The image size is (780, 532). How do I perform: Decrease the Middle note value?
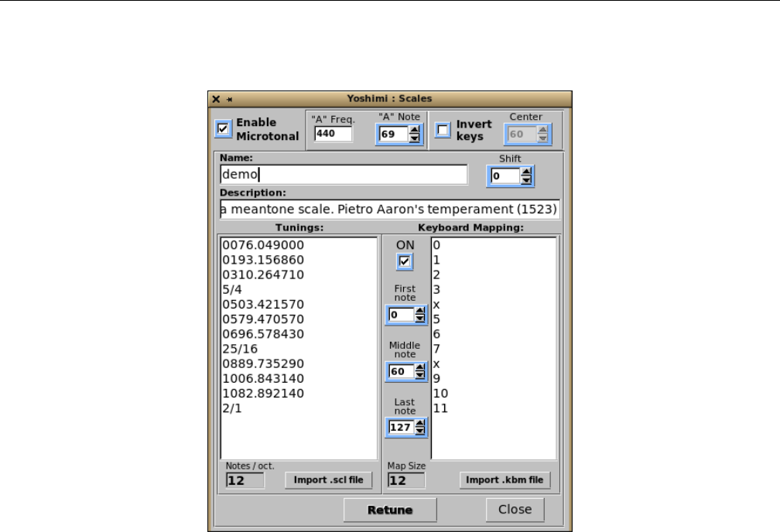(x=420, y=375)
